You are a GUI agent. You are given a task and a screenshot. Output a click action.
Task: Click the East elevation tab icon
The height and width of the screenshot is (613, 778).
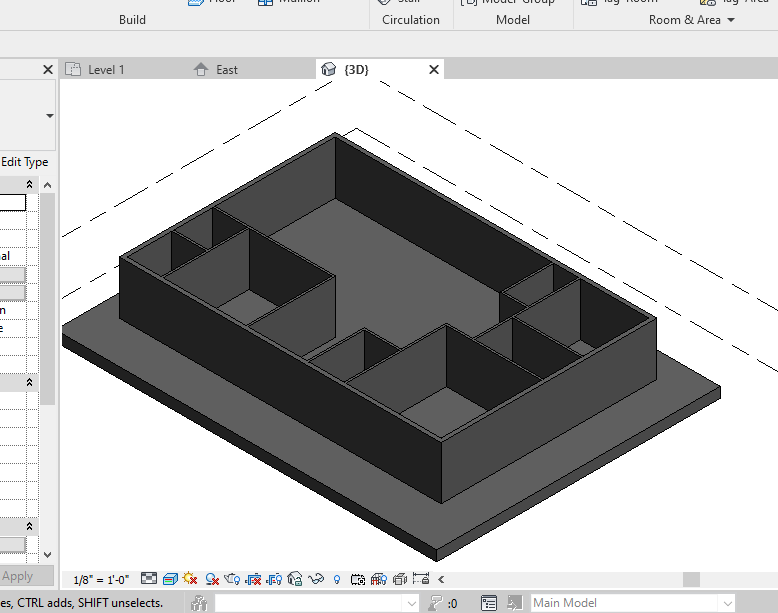201,69
